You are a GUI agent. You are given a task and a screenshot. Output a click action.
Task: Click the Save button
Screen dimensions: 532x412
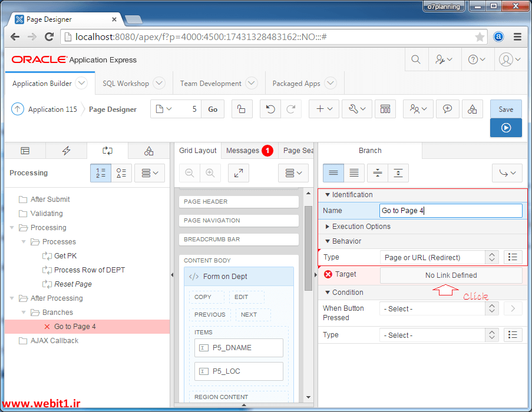[x=505, y=109]
